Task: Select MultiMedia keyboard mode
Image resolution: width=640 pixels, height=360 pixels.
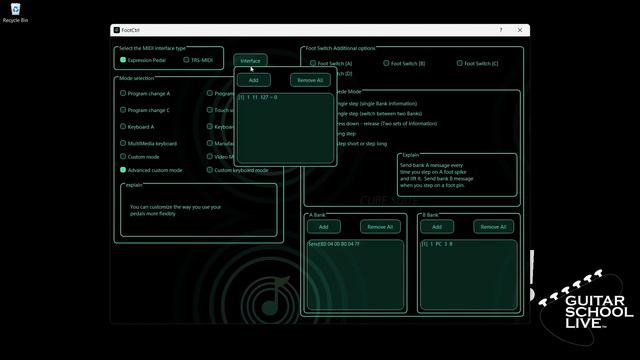Action: pyautogui.click(x=148, y=143)
